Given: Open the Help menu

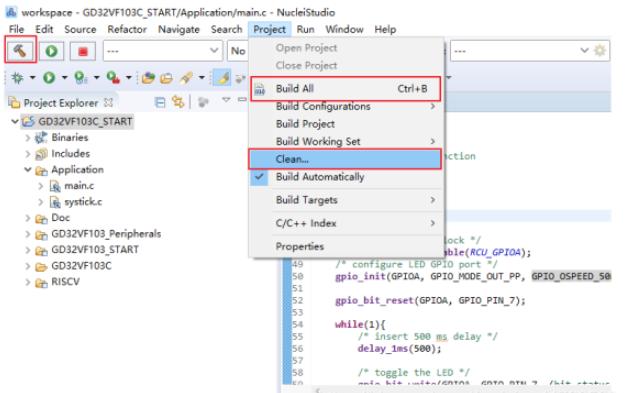Looking at the screenshot, I should click(x=385, y=29).
